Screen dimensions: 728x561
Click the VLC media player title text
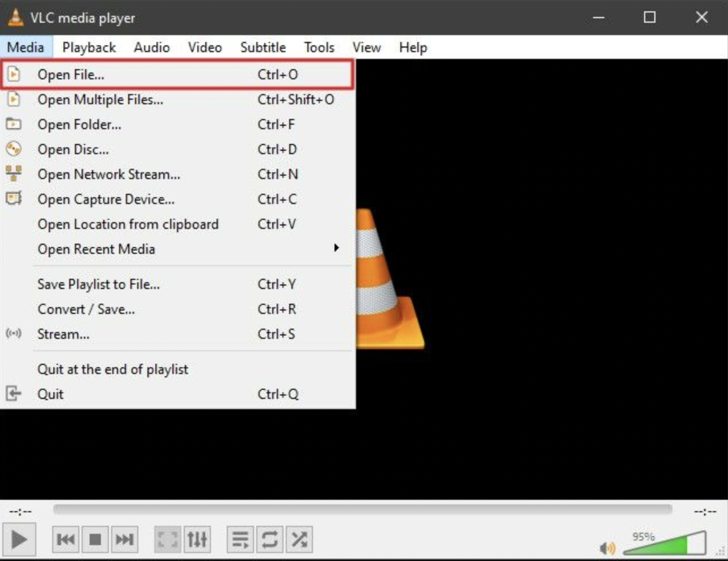tap(83, 18)
